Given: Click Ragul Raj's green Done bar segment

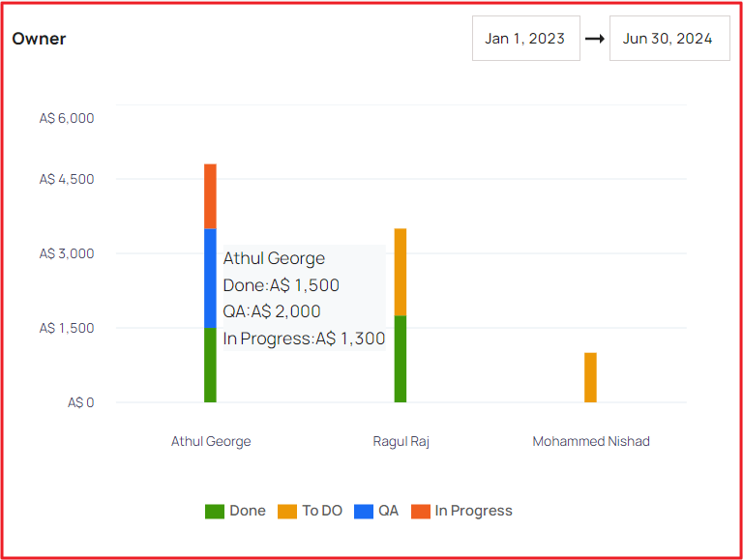Looking at the screenshot, I should 401,359.
